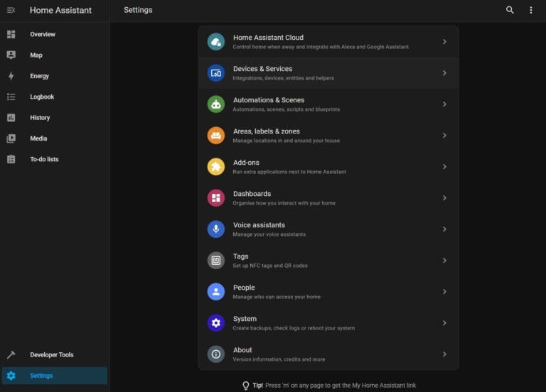Open the three-dot overflow menu

(x=531, y=10)
